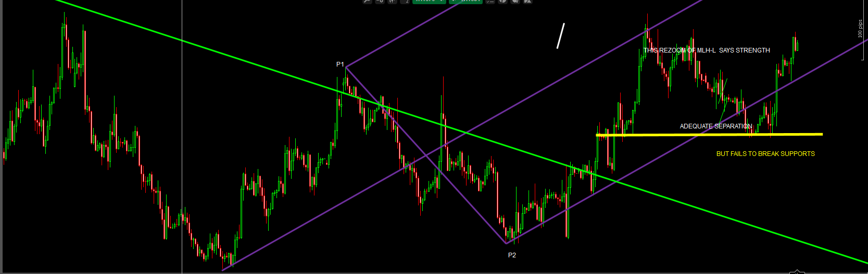Click the 'BUT FAILS TO BREAK SUPPORTS' note
The image size is (868, 274).
765,154
